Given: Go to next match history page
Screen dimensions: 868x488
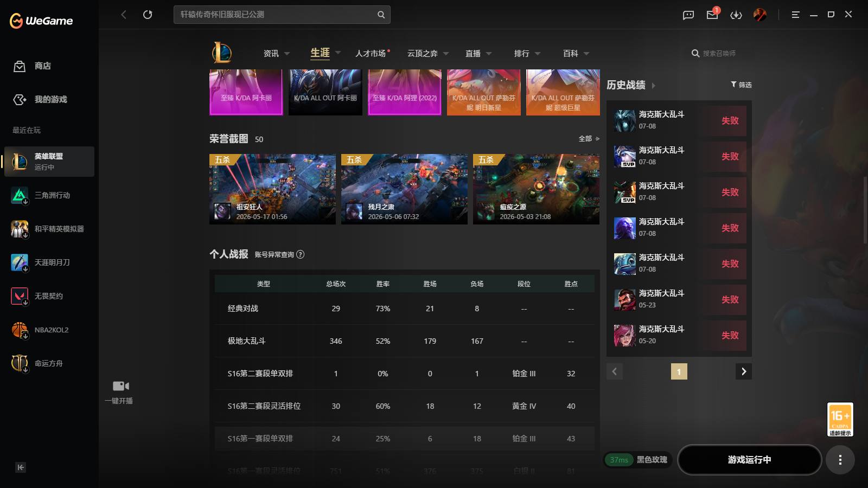Looking at the screenshot, I should (744, 371).
